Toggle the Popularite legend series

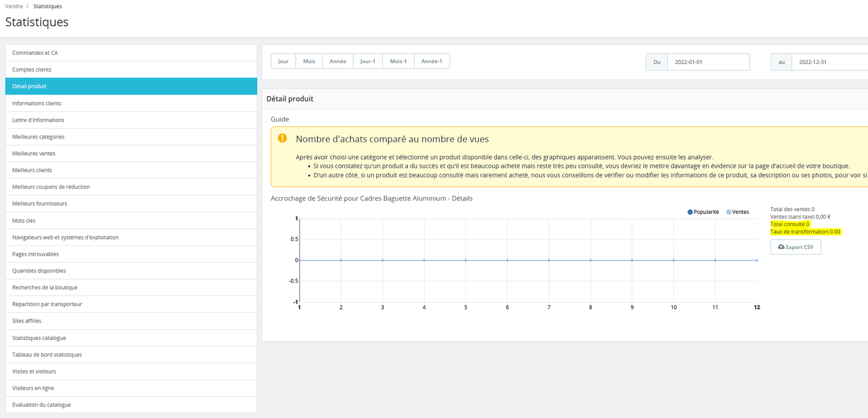point(703,212)
